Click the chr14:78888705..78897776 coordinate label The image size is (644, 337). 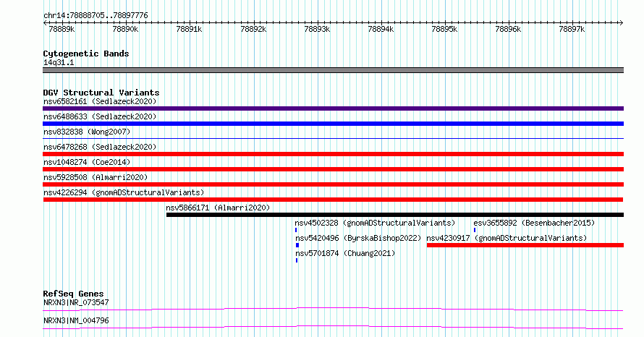click(x=96, y=16)
